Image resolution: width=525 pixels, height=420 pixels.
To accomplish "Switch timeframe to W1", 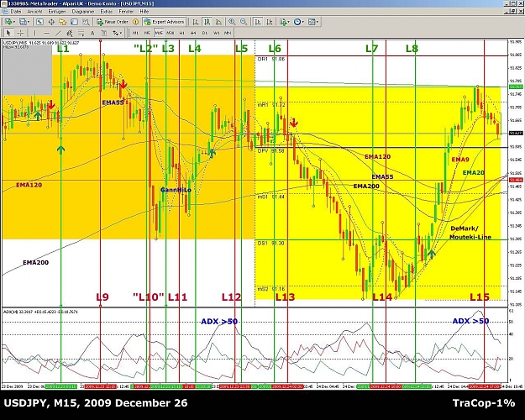I will pos(217,33).
